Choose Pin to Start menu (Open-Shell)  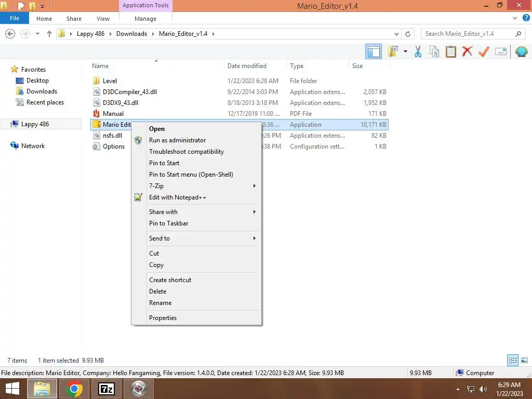196,175
